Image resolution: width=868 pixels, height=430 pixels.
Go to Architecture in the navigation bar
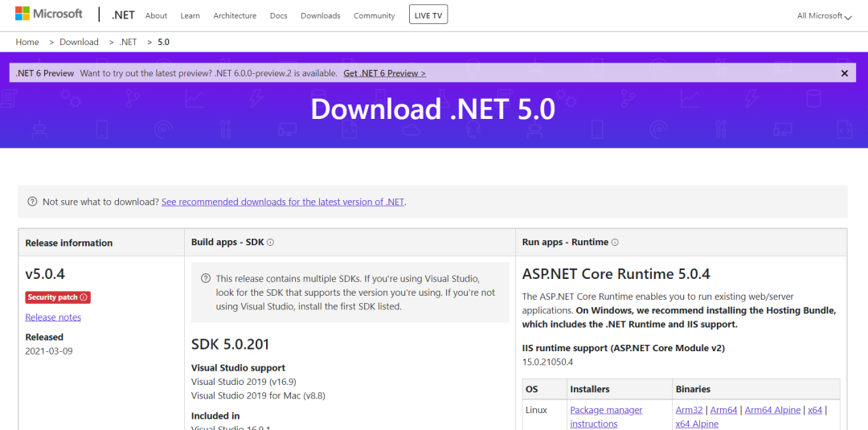pyautogui.click(x=235, y=16)
